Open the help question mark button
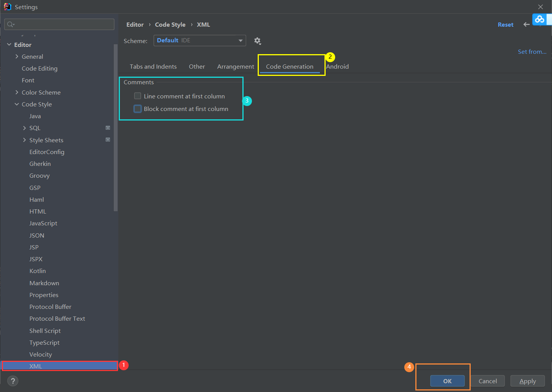552x392 pixels. click(x=13, y=381)
